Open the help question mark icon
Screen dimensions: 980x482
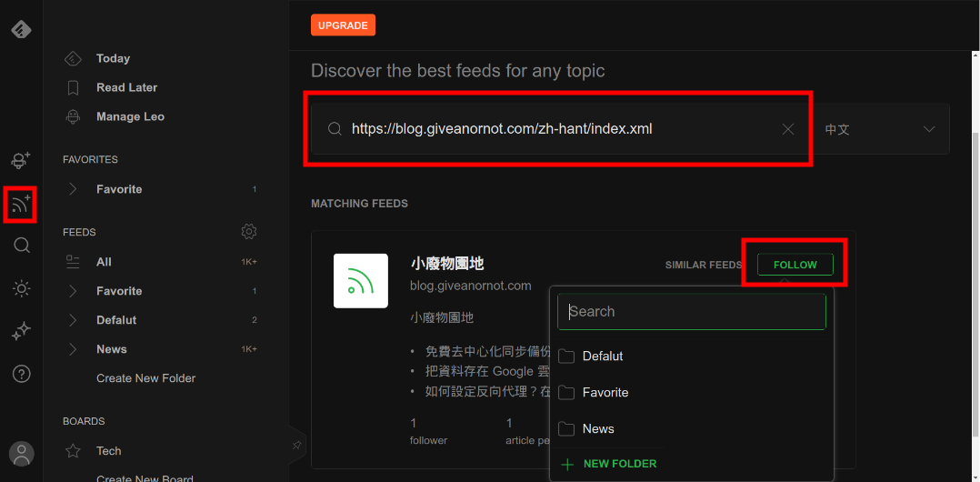coord(21,374)
